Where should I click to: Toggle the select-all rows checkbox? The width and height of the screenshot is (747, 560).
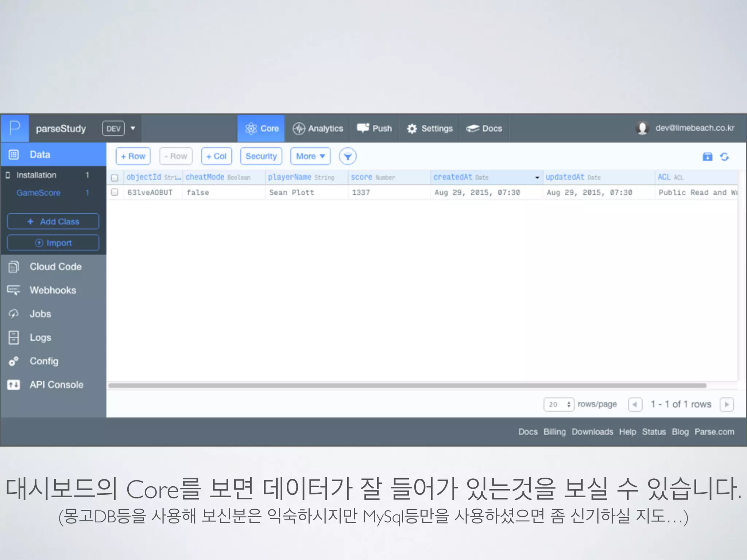pyautogui.click(x=115, y=178)
